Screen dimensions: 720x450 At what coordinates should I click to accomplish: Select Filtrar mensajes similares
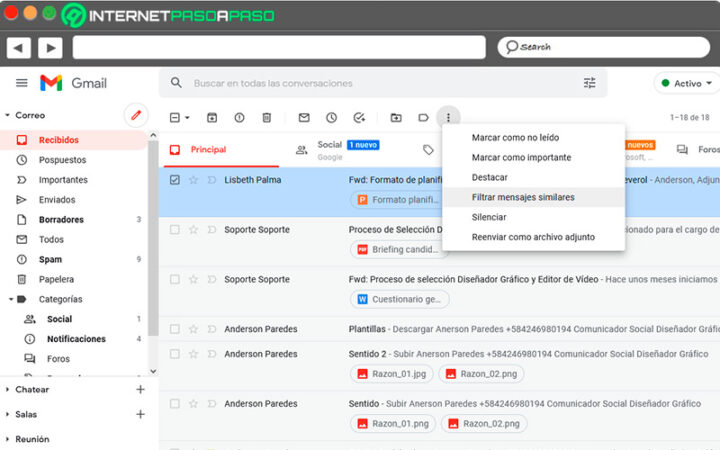(533, 197)
